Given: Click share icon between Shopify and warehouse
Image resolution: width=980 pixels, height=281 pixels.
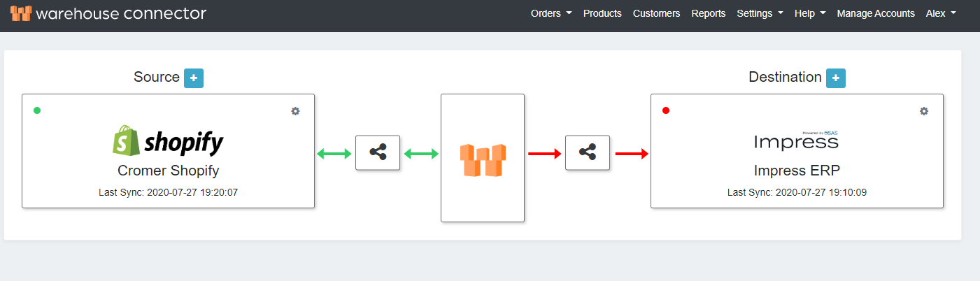Looking at the screenshot, I should click(378, 152).
